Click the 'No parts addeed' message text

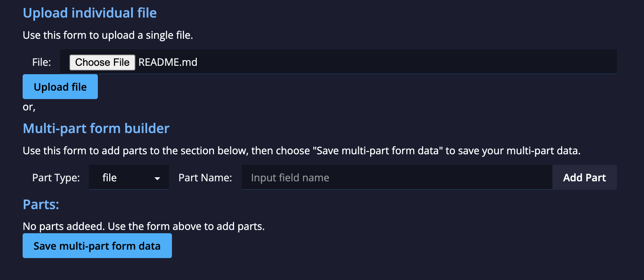143,226
